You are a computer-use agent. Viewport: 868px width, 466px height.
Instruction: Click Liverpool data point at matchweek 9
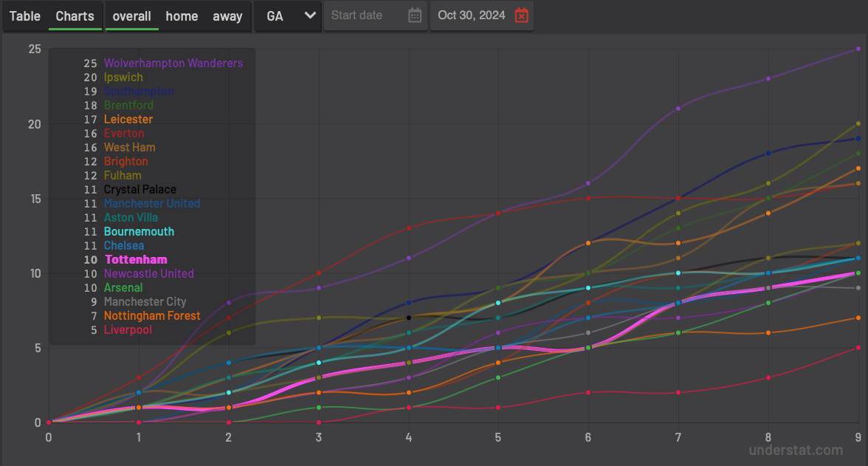858,348
